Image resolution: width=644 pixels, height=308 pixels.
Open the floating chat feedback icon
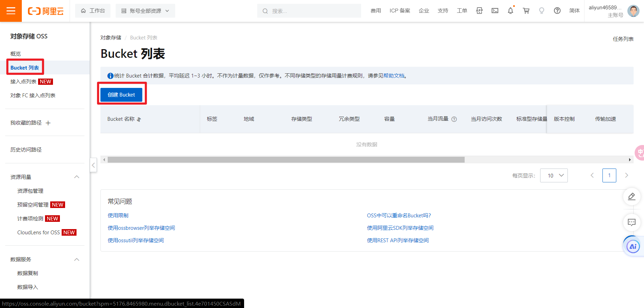(632, 222)
